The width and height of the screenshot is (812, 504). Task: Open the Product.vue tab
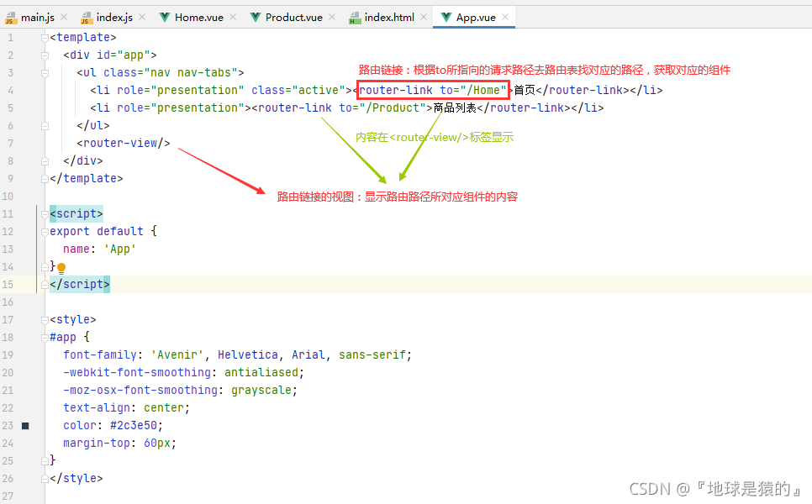point(293,17)
